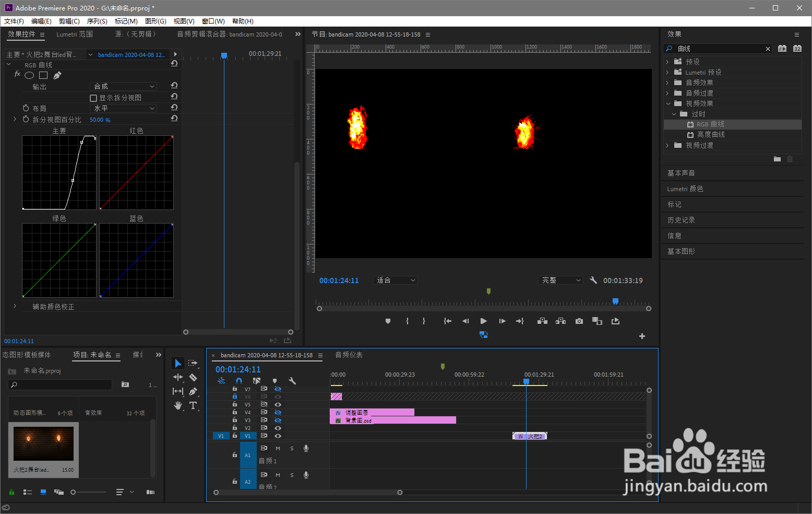Select the Pen tool in tools panel

pyautogui.click(x=193, y=391)
